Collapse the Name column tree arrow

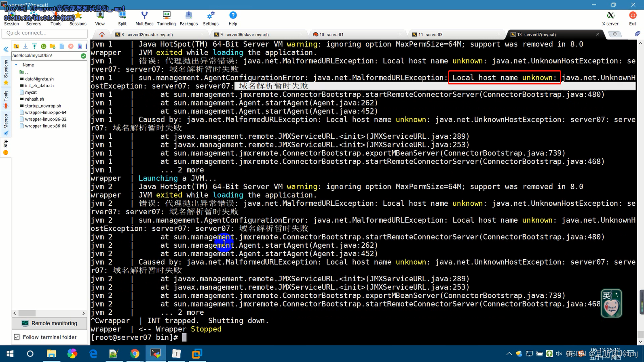[16, 65]
